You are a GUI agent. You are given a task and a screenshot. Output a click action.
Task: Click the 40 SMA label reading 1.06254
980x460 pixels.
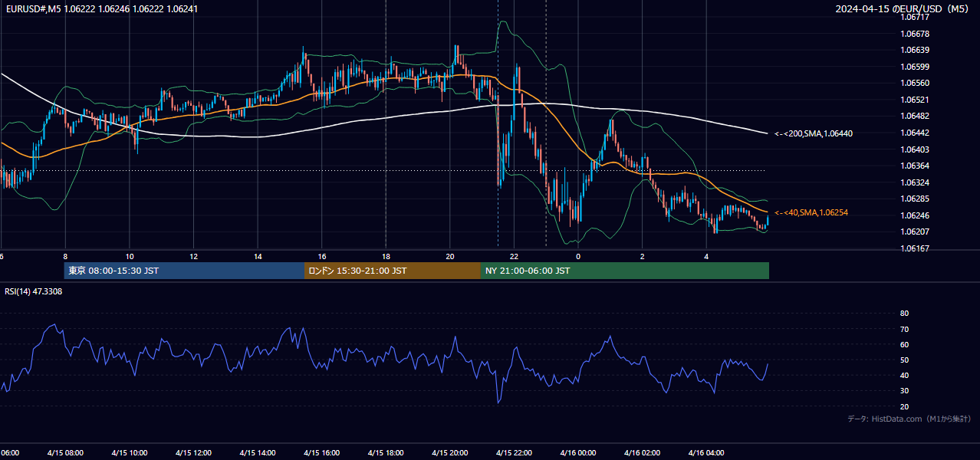click(x=811, y=212)
